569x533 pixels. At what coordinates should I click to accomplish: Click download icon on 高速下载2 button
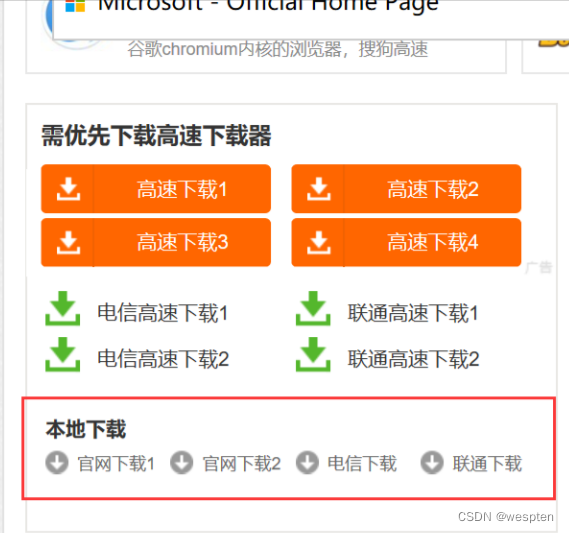tap(319, 189)
